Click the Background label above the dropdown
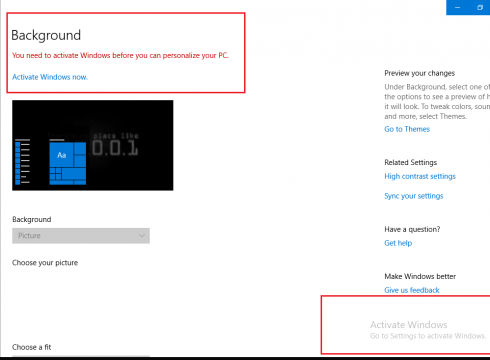This screenshot has height=360, width=490. 32,219
